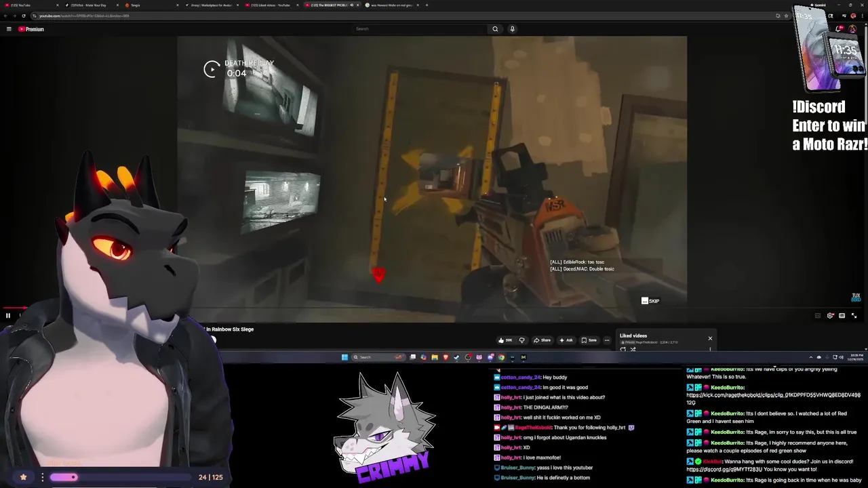
Task: Click the SKIP prompt in the video
Action: tap(650, 301)
